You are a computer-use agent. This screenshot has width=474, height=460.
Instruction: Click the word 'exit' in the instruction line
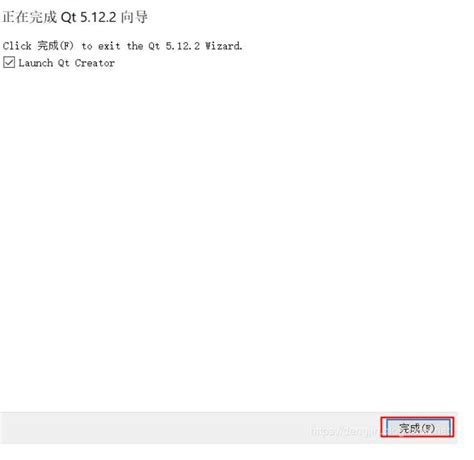point(109,46)
